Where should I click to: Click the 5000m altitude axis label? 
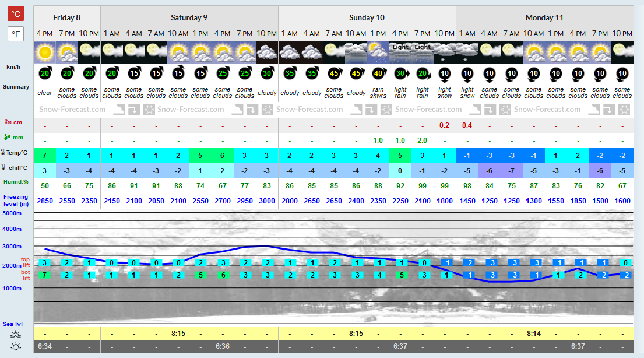pos(12,213)
